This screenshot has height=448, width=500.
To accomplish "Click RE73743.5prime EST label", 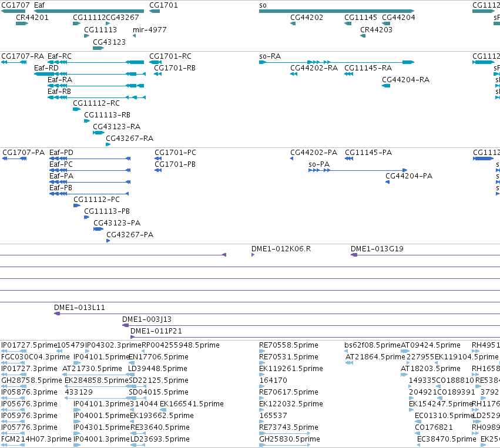I will 289,427.
